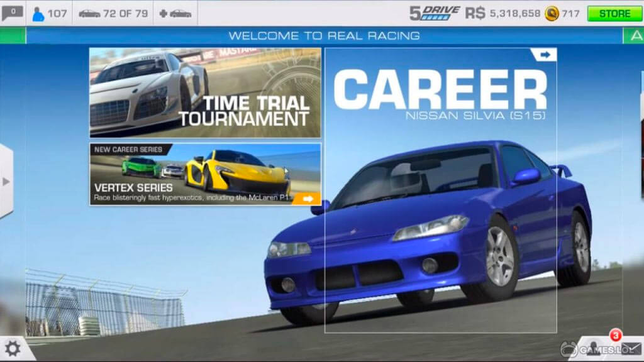Tap the blue arrow at Career panel corner
Viewport: 644px width, 362px height.
coord(544,55)
